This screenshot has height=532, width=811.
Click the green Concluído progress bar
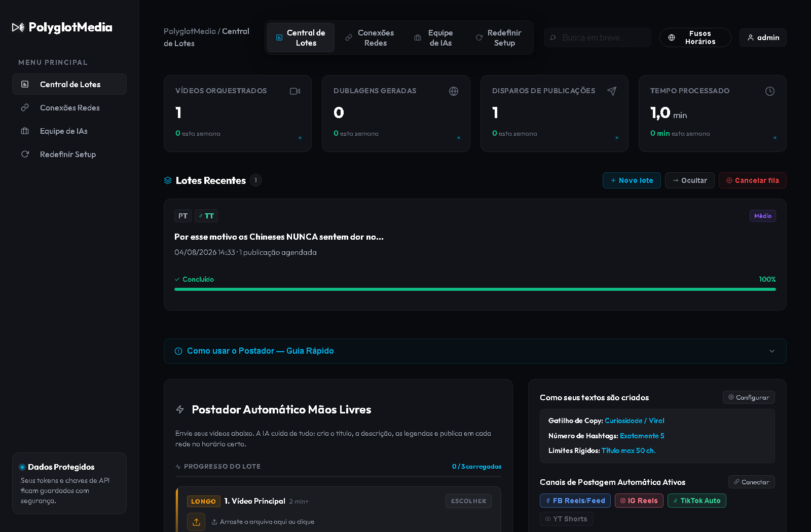click(475, 289)
